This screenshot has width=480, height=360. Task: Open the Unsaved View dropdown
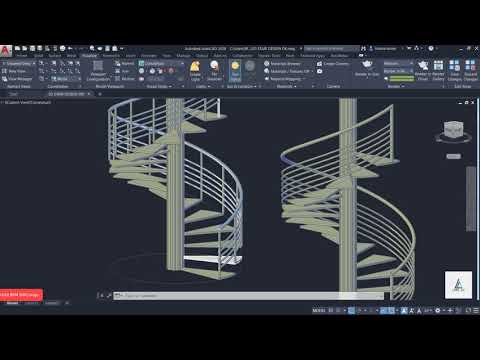pyautogui.click(x=19, y=63)
